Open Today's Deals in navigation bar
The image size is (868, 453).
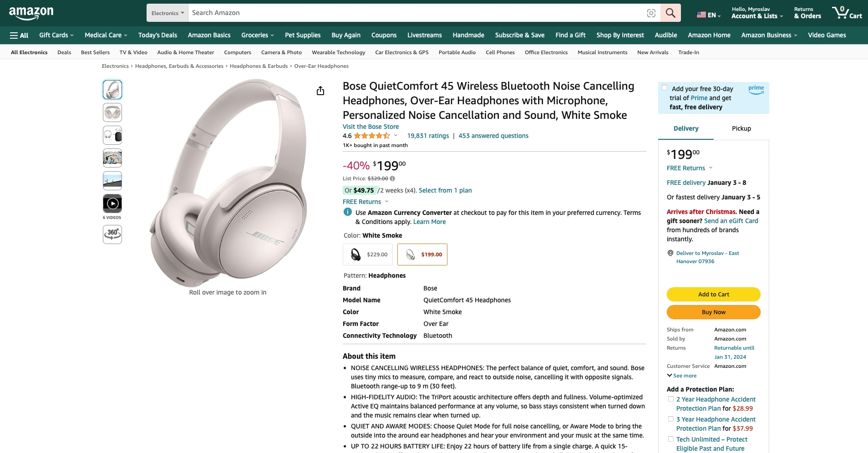coord(157,35)
